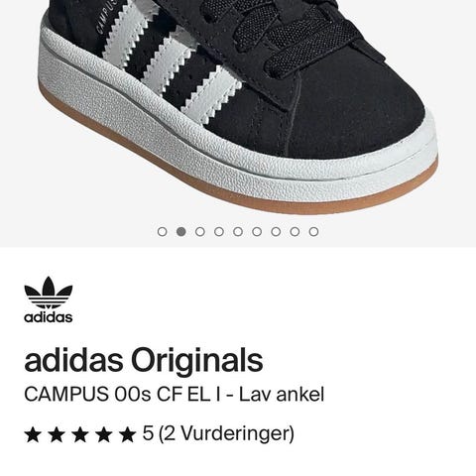Show the seventh carousel image dot

point(276,232)
